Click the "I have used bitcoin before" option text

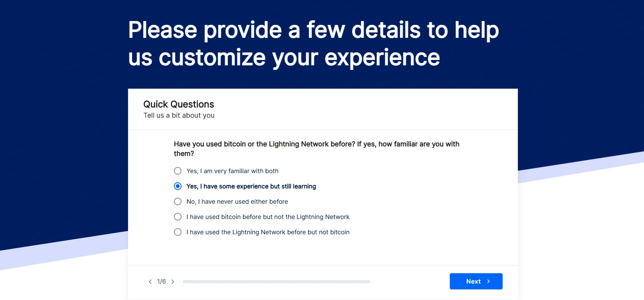pos(268,217)
